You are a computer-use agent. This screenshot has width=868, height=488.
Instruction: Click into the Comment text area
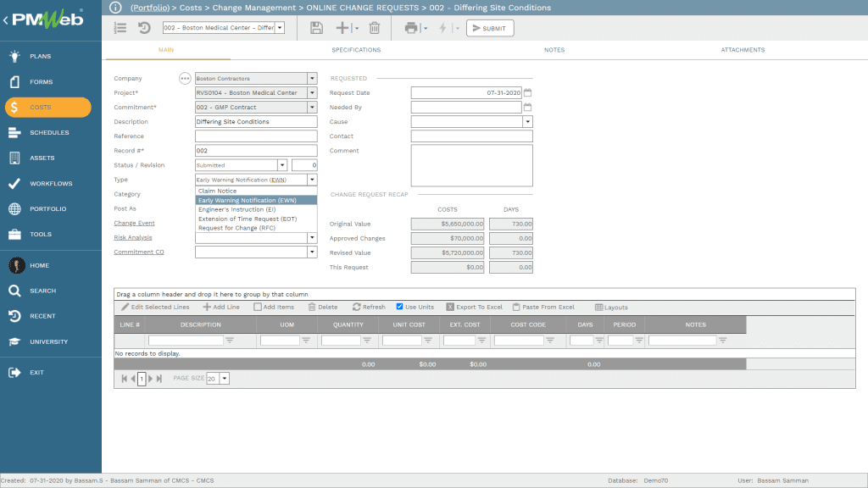(x=471, y=165)
